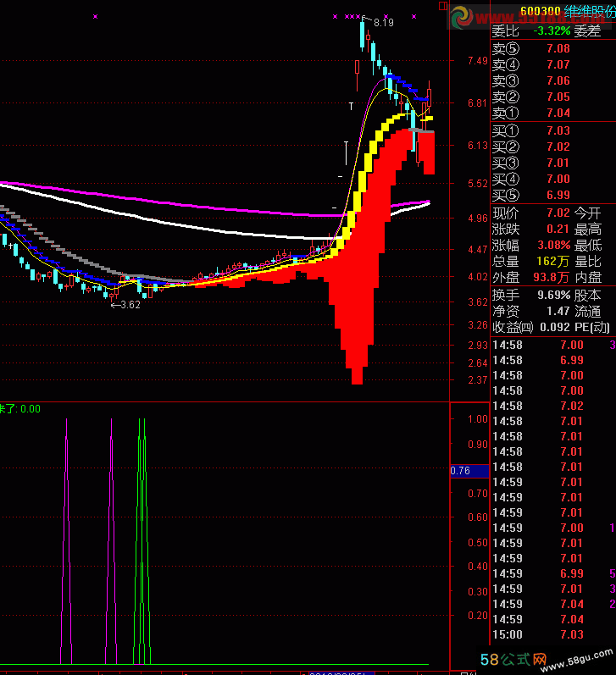Click the 0.50 indicator axis label

pyautogui.click(x=478, y=543)
